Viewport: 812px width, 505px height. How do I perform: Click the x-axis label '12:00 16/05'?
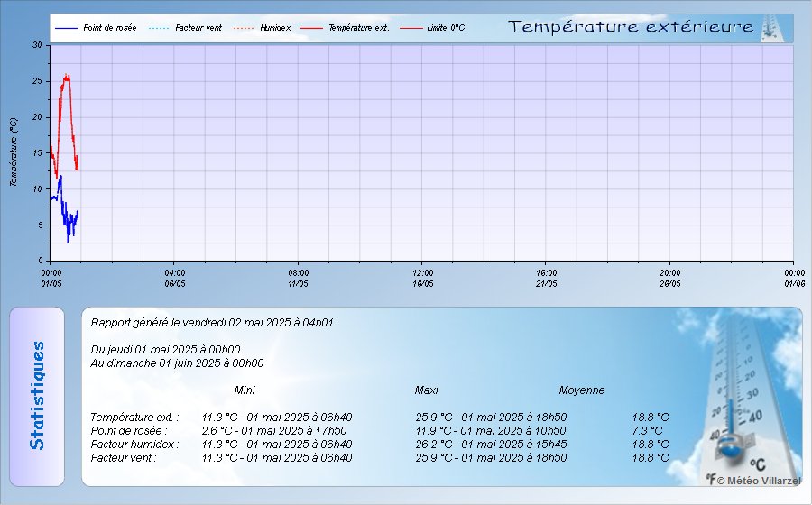[x=423, y=279]
